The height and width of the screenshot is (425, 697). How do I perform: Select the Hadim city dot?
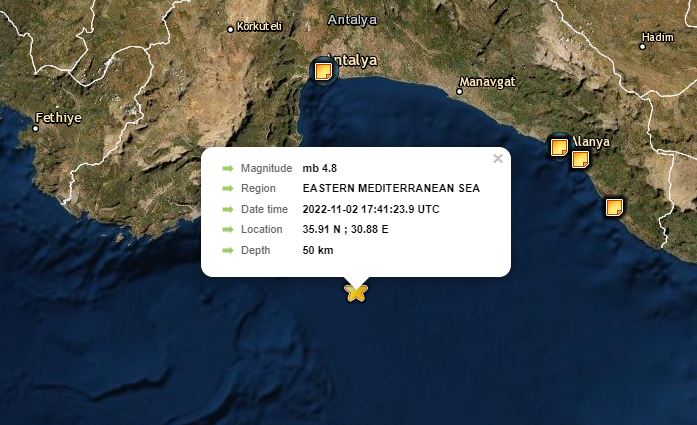pyautogui.click(x=642, y=46)
